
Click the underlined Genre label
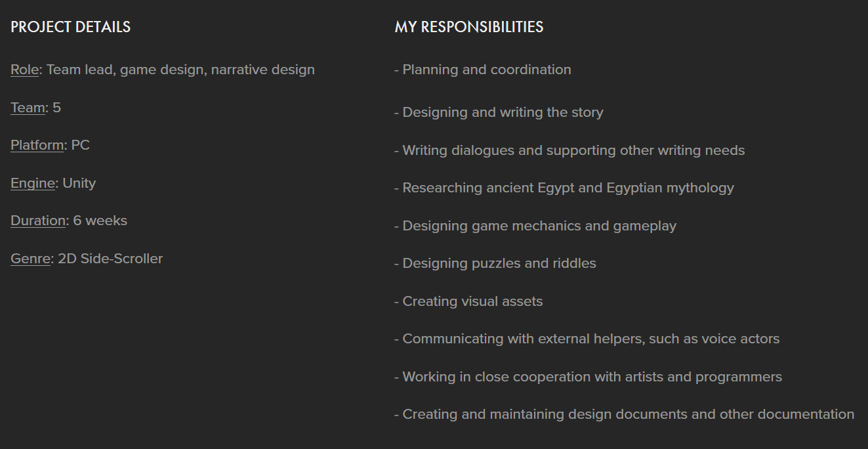tap(30, 259)
